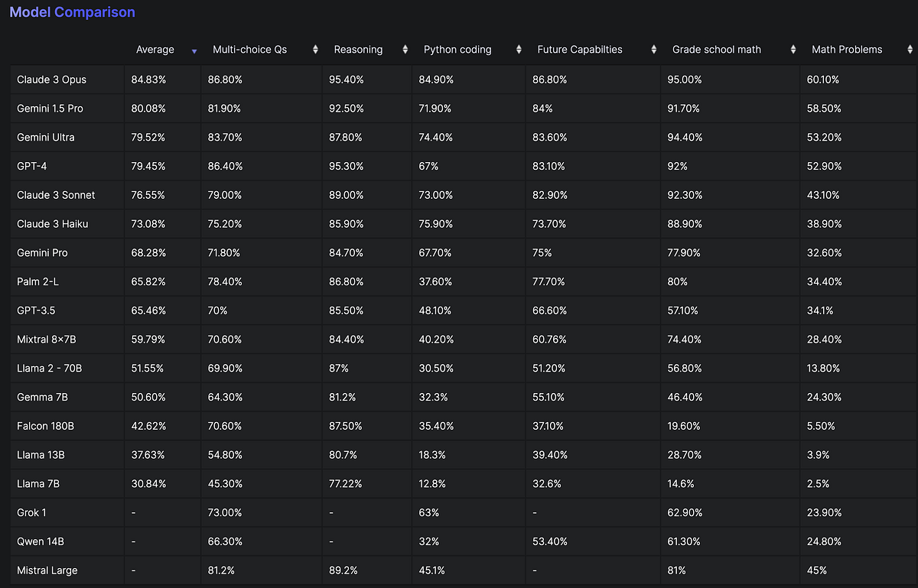Click the GPT-4 model name cell

coord(33,166)
